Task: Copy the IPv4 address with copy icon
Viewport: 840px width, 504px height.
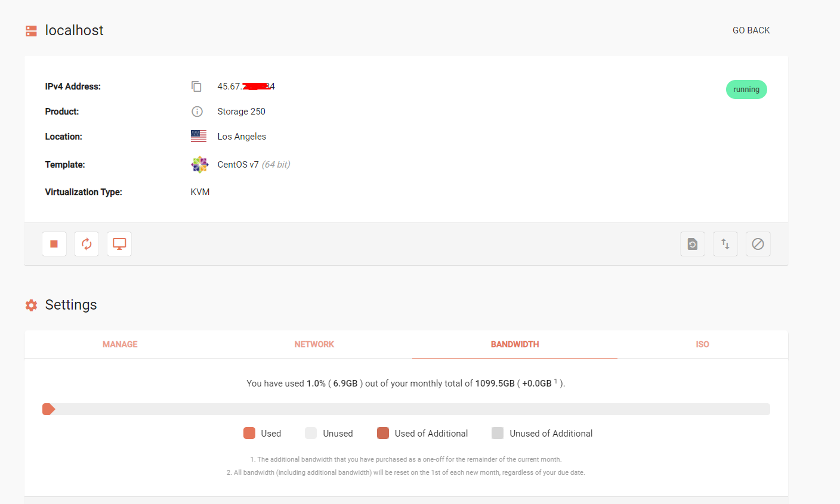Action: (x=196, y=86)
